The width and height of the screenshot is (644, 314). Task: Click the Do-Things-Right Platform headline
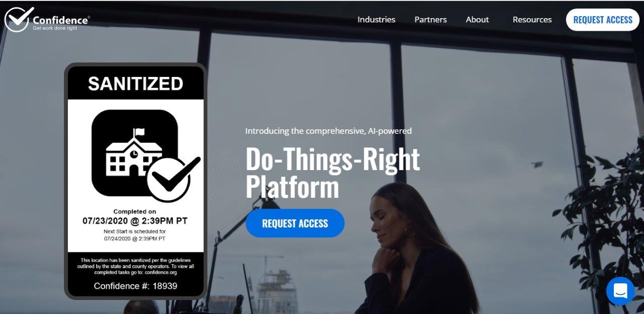pos(333,173)
